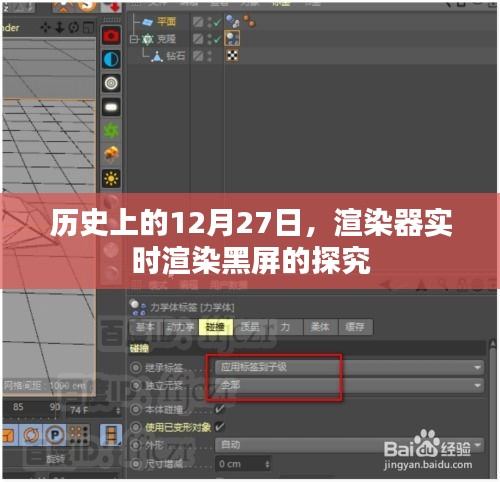This screenshot has height=482, width=500.
Task: Click the viewport zoom arrow icon
Action: pyautogui.click(x=59, y=27)
